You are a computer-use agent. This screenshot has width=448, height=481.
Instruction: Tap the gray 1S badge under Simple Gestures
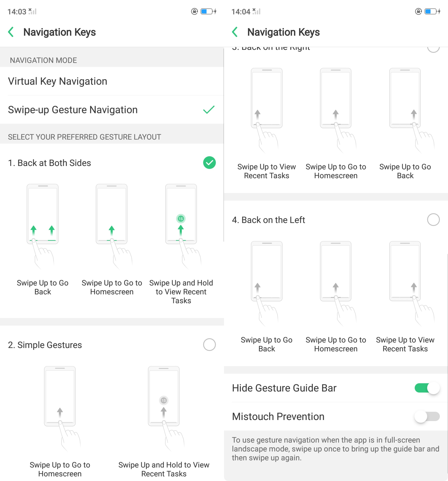coord(164,400)
